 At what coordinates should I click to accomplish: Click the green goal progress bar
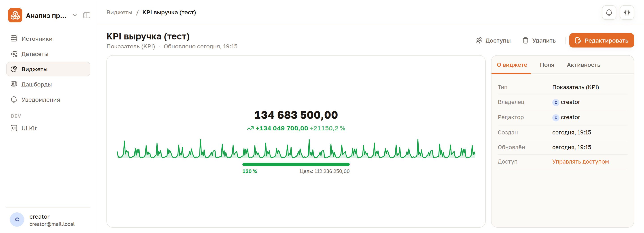(296, 164)
